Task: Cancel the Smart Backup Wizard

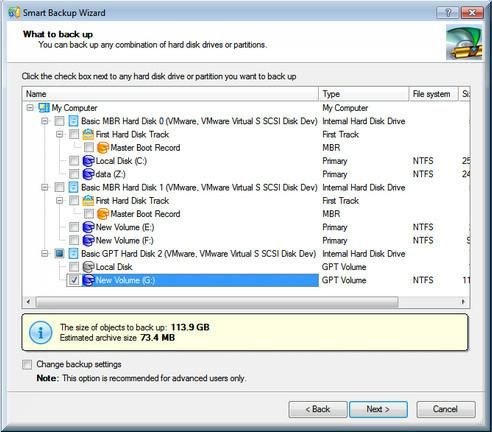Action: pos(446,409)
